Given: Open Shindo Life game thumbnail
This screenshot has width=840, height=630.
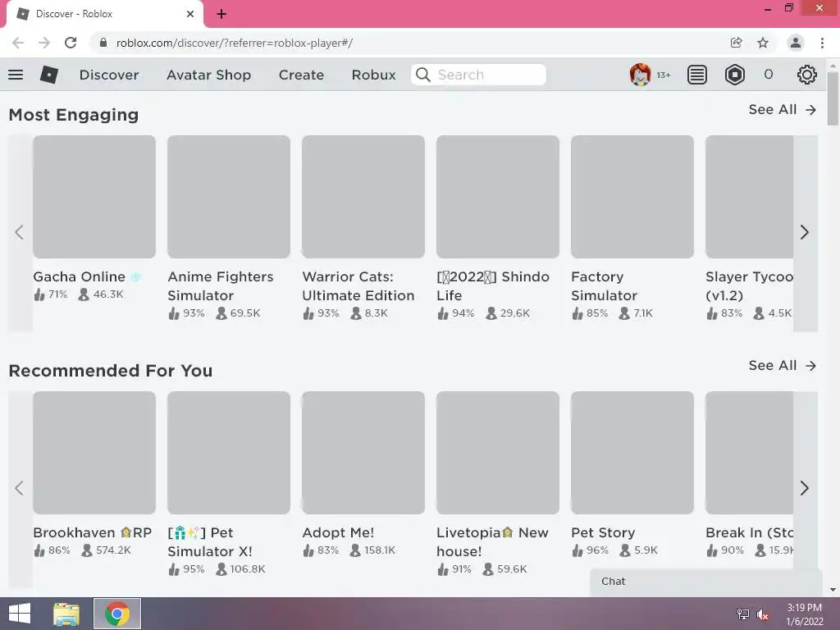Looking at the screenshot, I should (x=498, y=197).
